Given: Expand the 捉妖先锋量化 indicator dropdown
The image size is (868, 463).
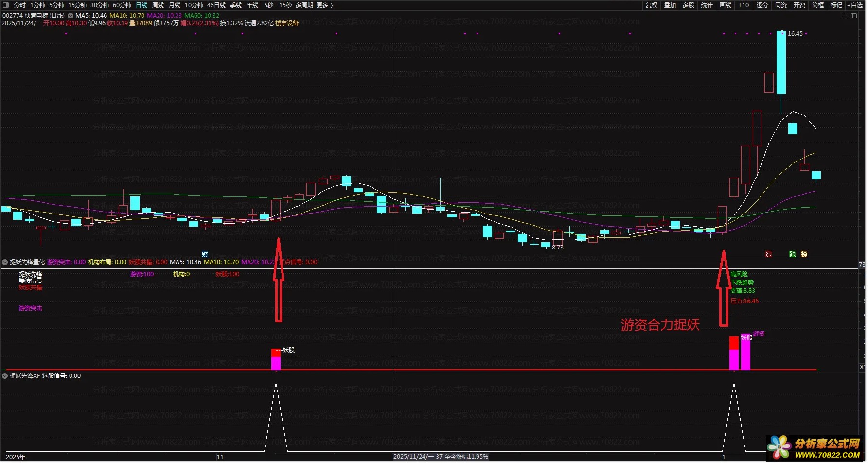Looking at the screenshot, I should tap(5, 262).
